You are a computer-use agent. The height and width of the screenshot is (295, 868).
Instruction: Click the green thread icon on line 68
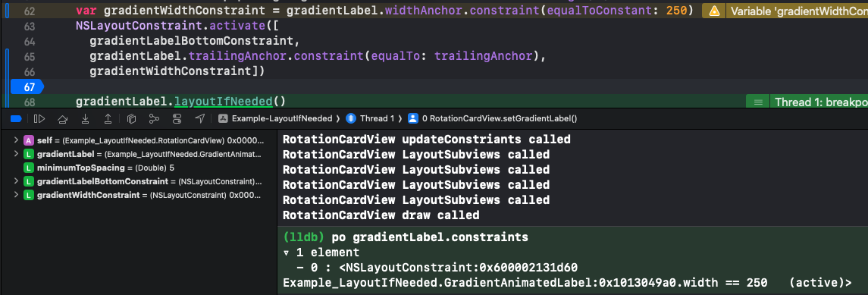pyautogui.click(x=758, y=102)
